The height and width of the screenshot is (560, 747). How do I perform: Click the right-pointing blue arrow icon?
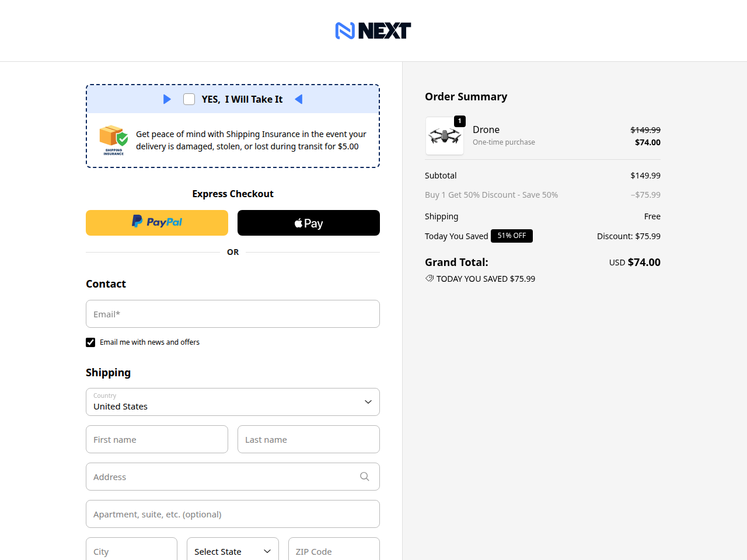[x=167, y=99]
